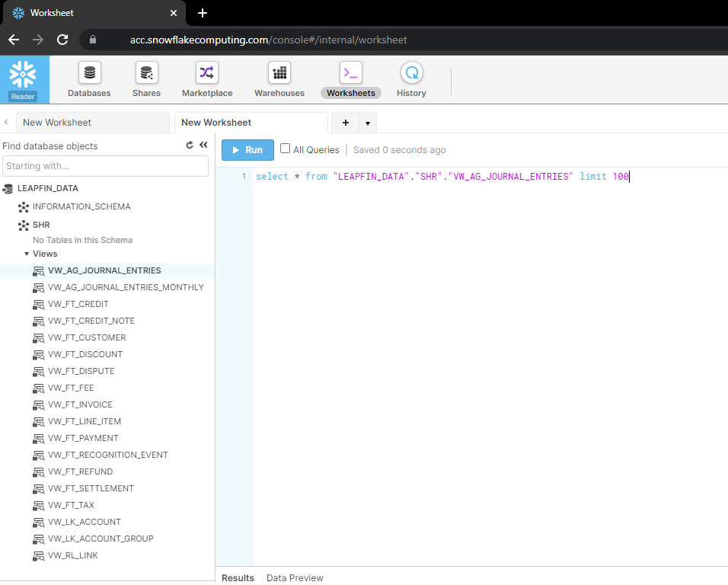728x585 pixels.
Task: Click the VW_FT_PAYMENT view icon
Action: pos(39,439)
